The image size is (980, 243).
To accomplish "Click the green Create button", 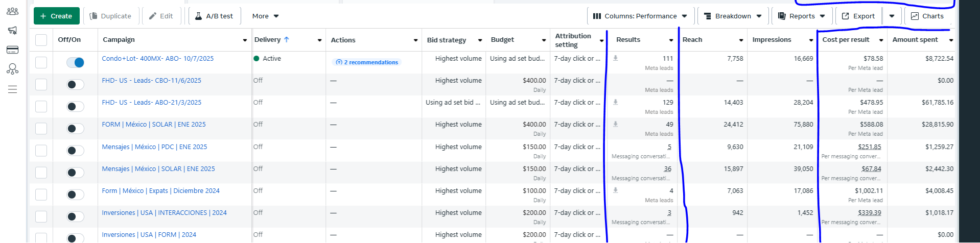I will pyautogui.click(x=56, y=16).
